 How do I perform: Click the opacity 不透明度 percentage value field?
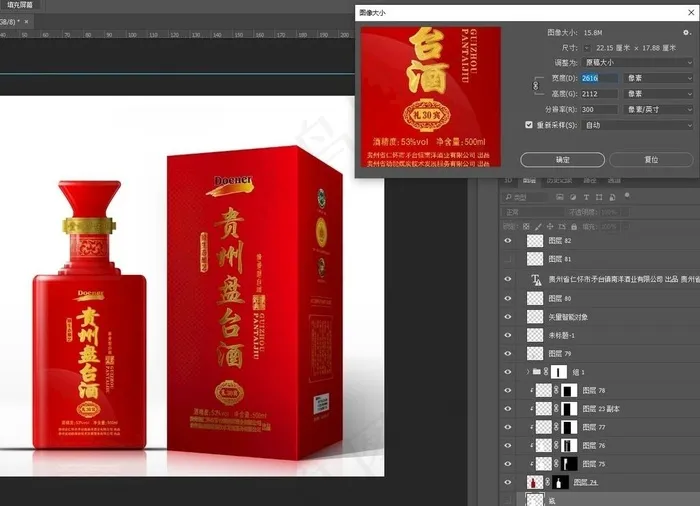(610, 212)
